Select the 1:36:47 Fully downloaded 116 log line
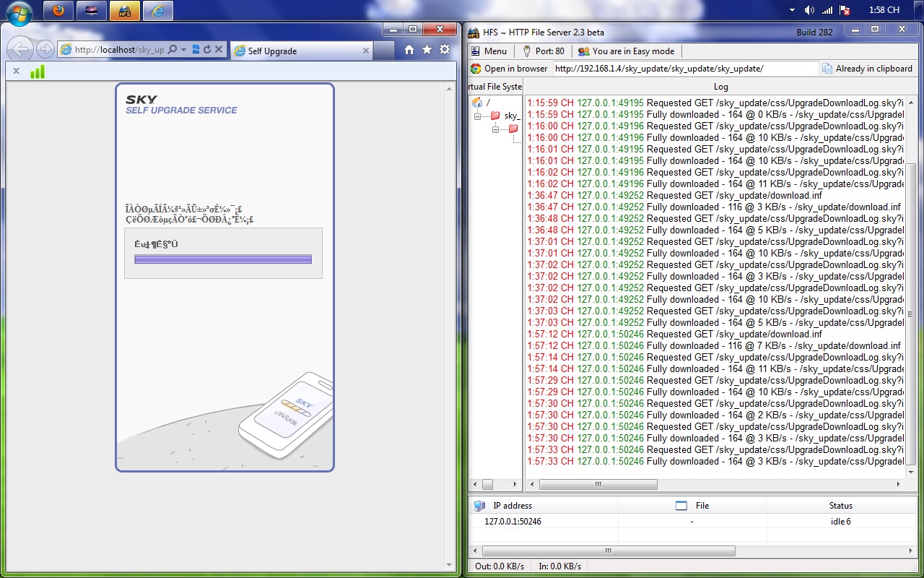Viewport: 924px width, 578px height. pyautogui.click(x=715, y=207)
